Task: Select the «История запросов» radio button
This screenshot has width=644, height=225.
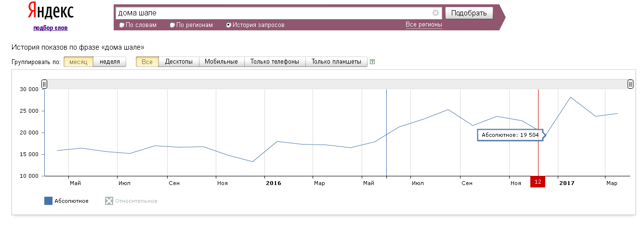Action: 229,25
